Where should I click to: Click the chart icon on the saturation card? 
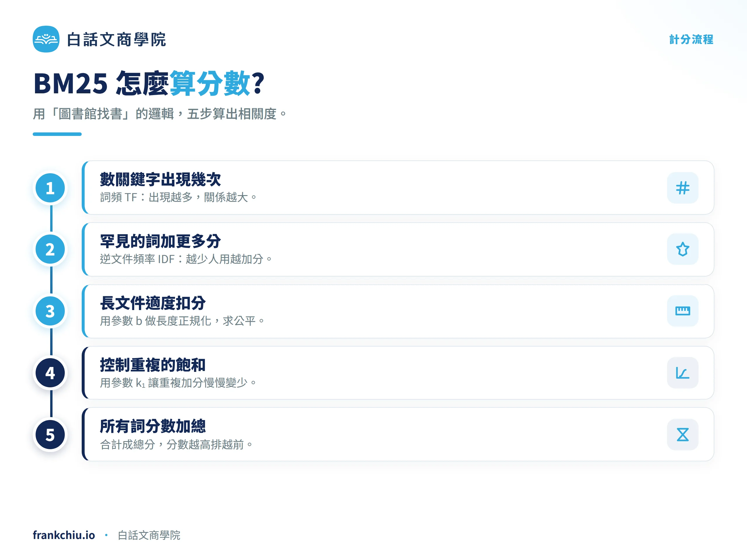tap(683, 373)
